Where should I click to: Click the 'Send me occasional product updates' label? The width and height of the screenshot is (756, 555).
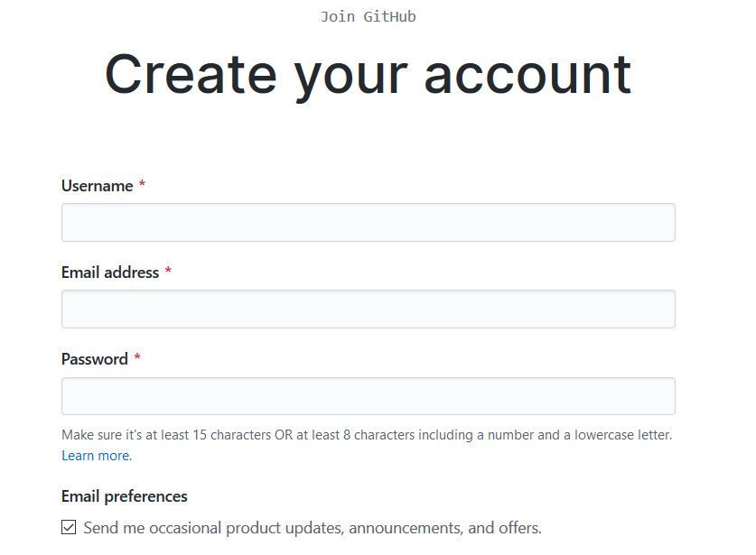(313, 528)
